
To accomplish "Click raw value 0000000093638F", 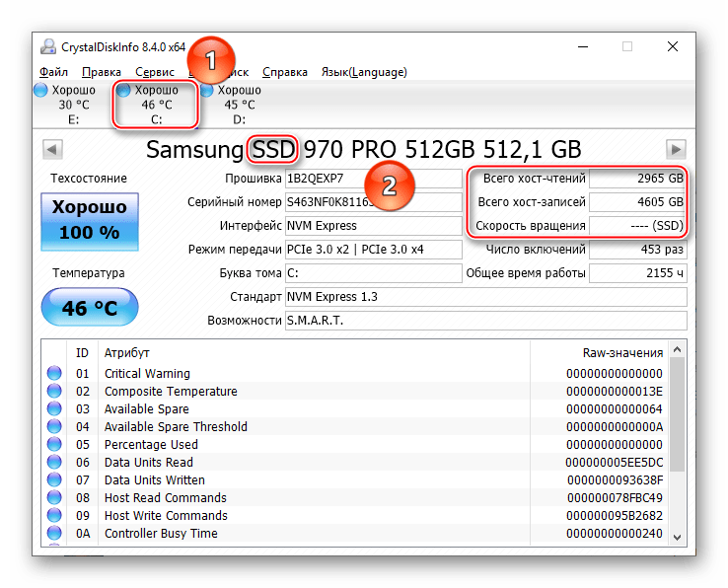I will pos(616,479).
